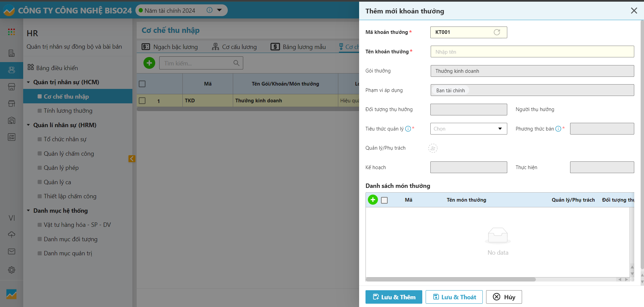The image size is (644, 307).
Task: Collapse the Quản lí nhân sự (HRM) group
Action: pos(29,125)
